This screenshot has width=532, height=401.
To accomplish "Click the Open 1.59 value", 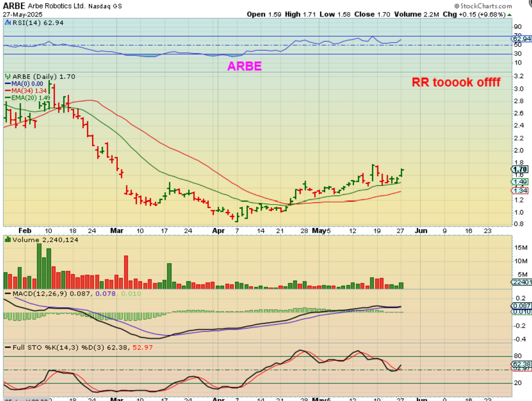I will tap(265, 14).
